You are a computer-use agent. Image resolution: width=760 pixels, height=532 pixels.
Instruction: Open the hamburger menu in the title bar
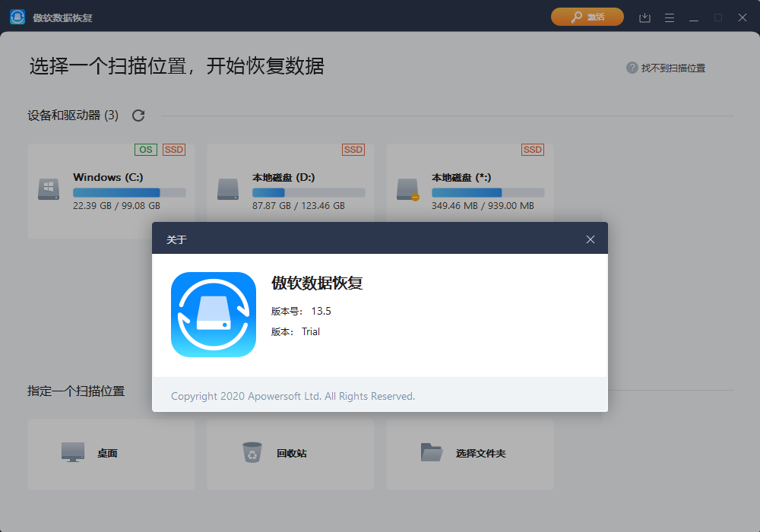pyautogui.click(x=669, y=17)
